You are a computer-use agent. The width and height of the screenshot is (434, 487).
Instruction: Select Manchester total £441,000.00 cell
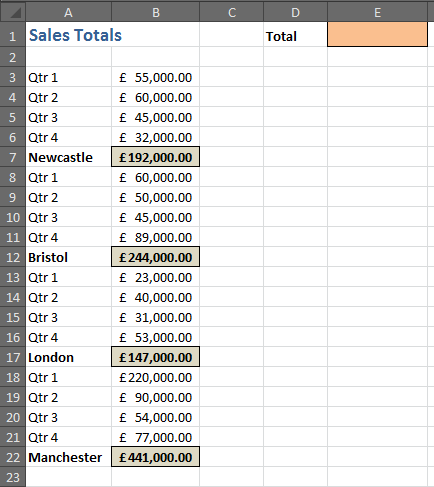tap(156, 457)
